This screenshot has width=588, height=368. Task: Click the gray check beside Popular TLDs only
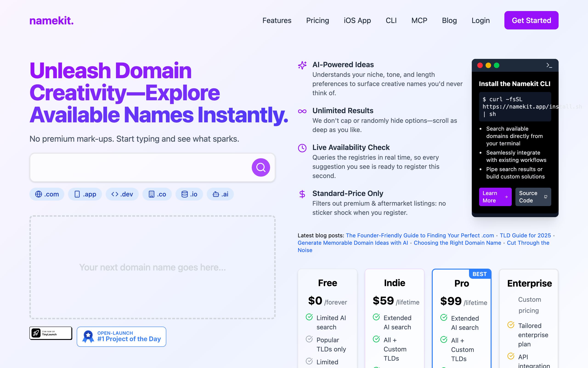click(x=309, y=339)
